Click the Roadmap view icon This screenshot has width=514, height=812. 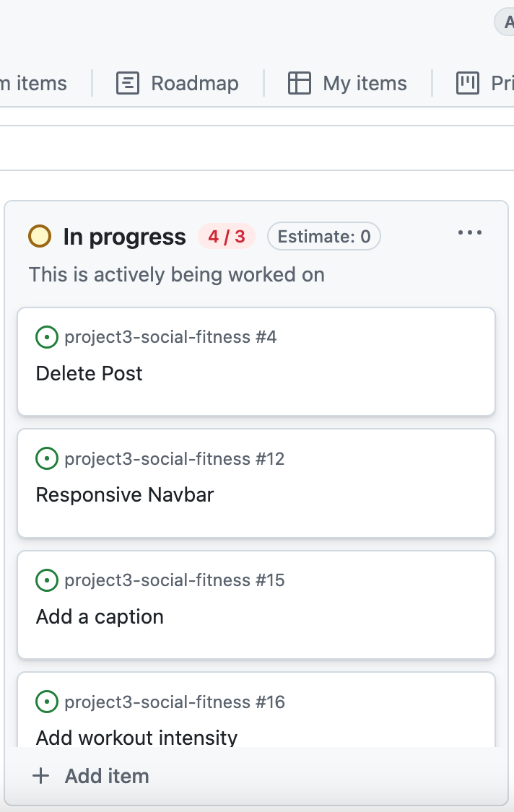coord(127,83)
